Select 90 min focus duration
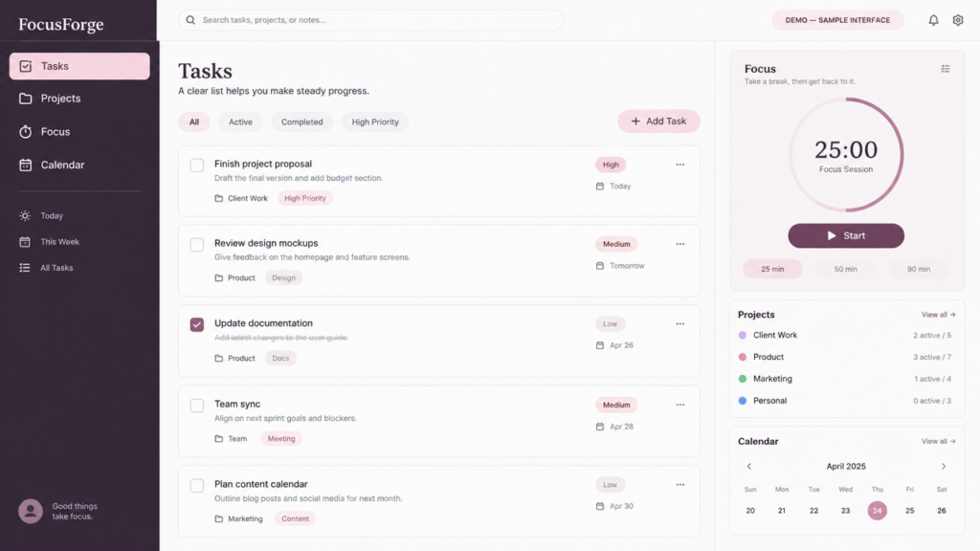Viewport: 980px width, 551px height. (919, 269)
